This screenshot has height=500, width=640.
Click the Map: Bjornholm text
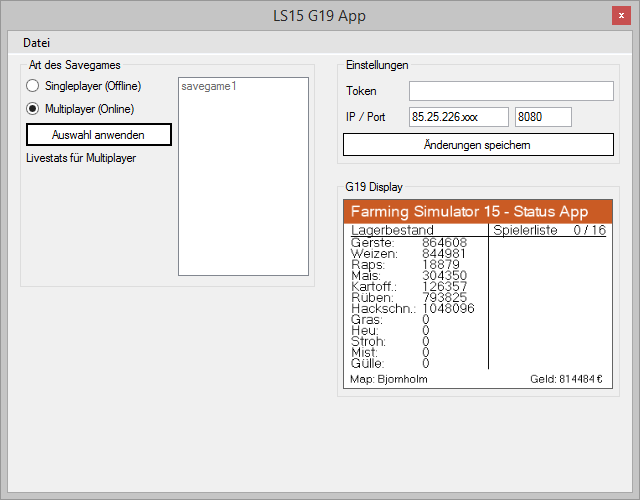pos(389,379)
